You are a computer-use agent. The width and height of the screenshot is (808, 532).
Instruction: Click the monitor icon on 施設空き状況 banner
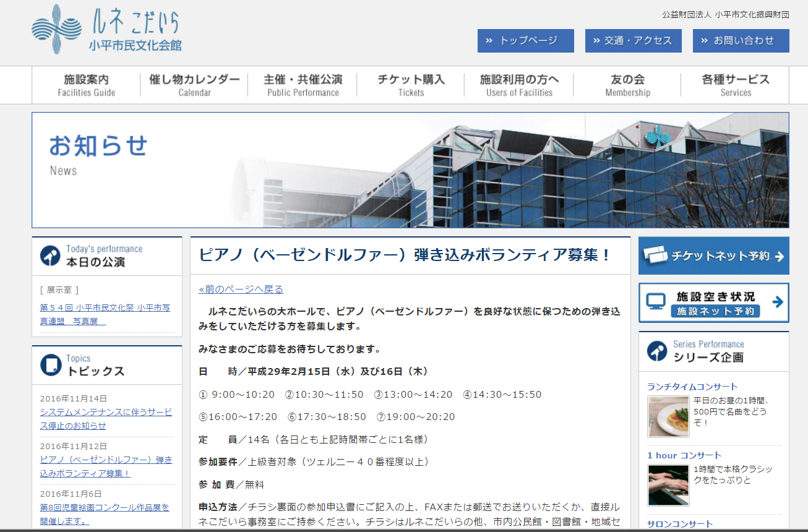point(656,302)
